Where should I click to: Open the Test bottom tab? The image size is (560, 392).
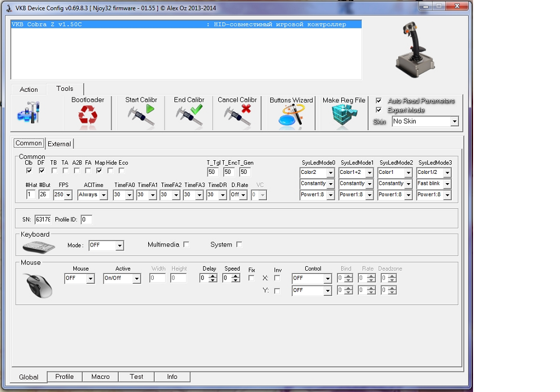[x=136, y=377]
